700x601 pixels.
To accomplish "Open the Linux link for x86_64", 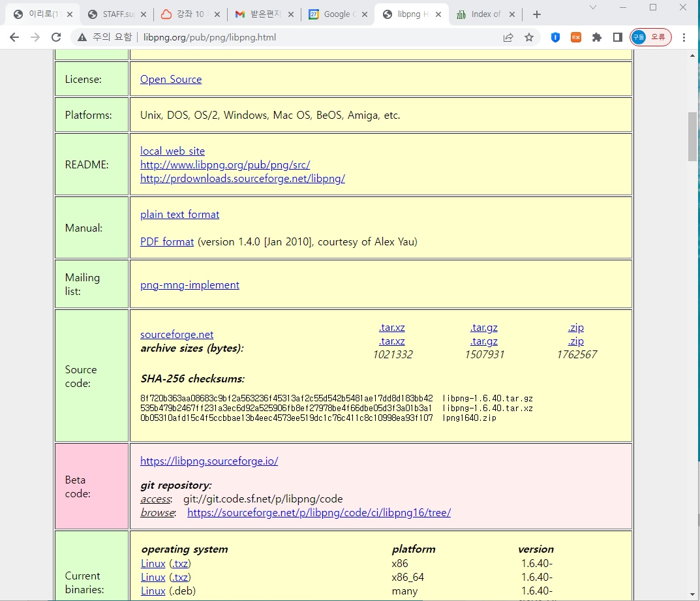I will pos(153,578).
